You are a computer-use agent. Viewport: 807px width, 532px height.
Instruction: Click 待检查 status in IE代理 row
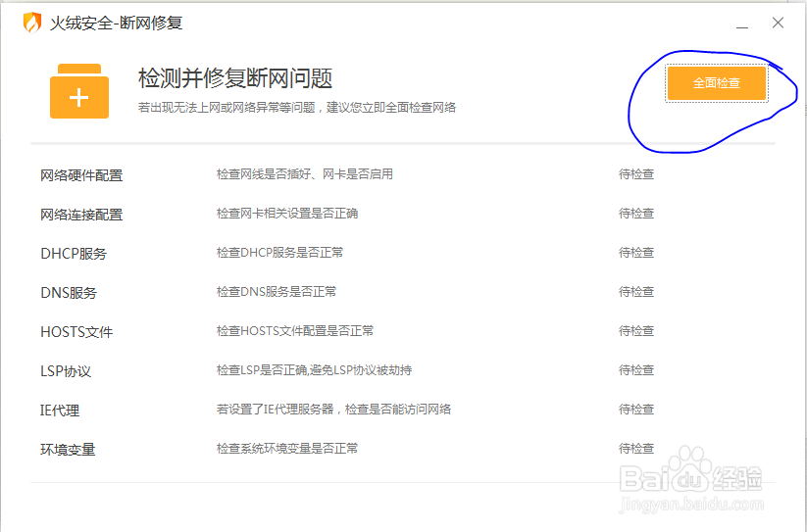pos(636,410)
